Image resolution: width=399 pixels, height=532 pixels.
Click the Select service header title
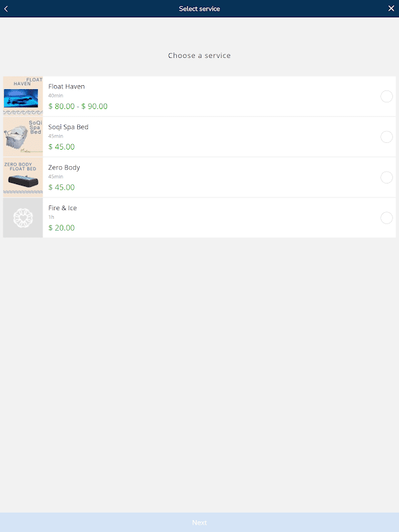pos(199,9)
